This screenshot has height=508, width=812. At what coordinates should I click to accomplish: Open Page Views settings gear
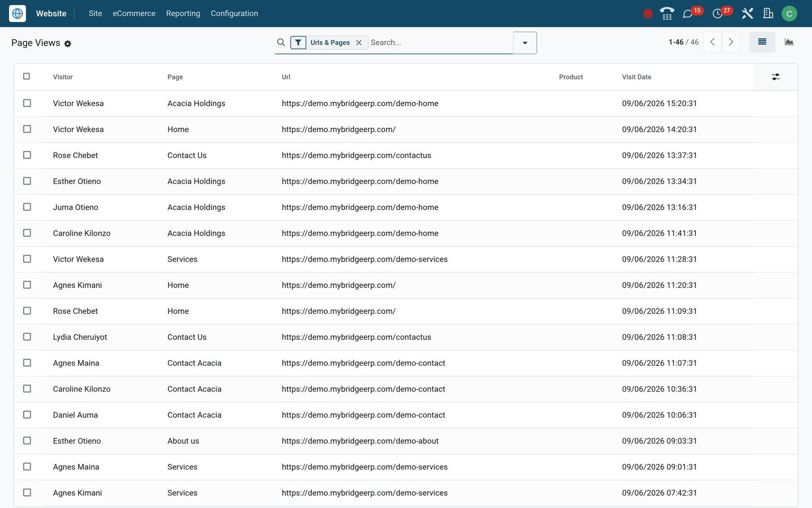click(67, 44)
